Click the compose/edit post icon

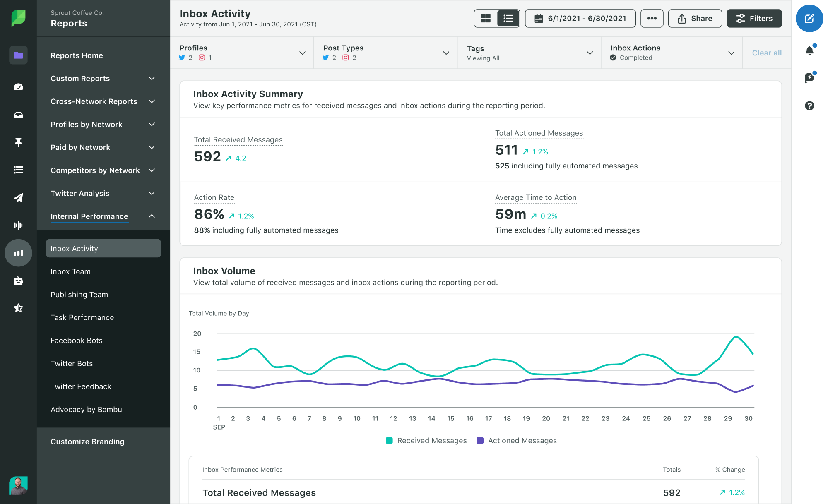point(810,19)
